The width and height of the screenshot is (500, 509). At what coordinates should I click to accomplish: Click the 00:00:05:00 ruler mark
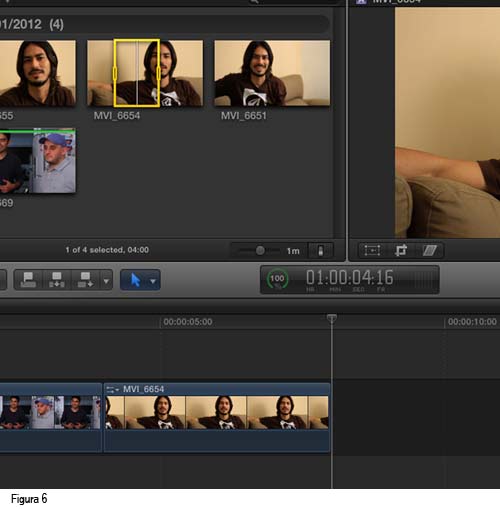(188, 322)
